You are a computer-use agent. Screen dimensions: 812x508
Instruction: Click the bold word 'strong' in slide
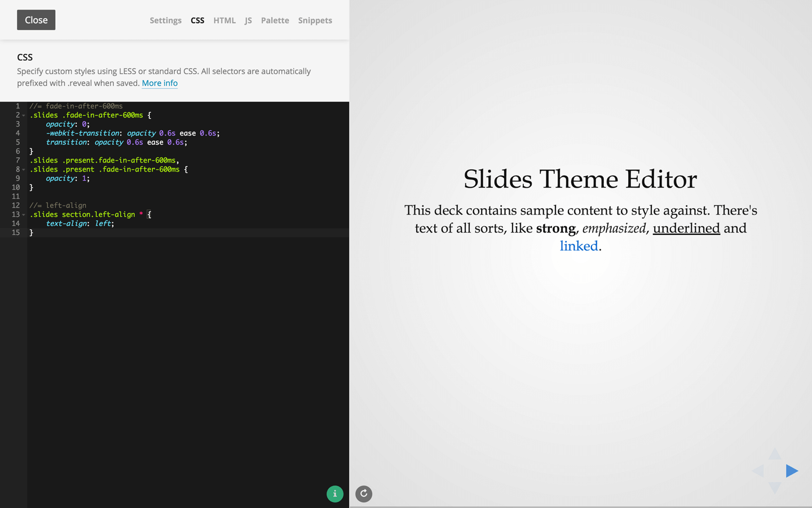555,228
